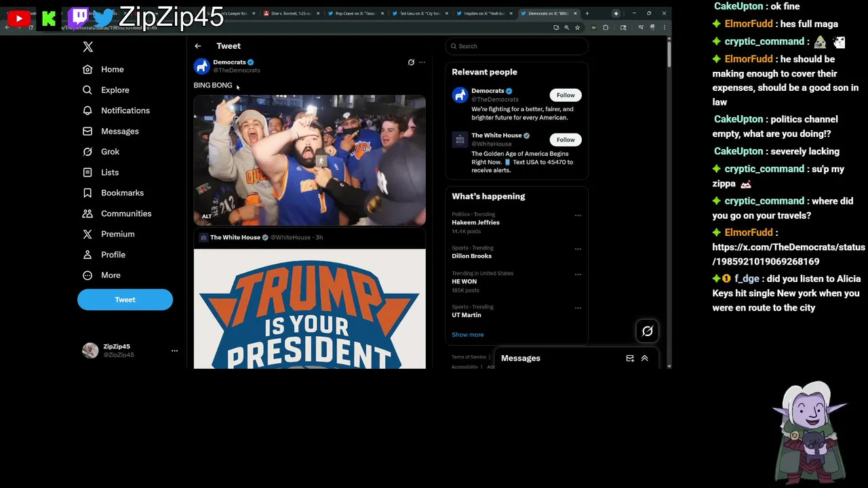
Task: Go back with the arrow beside Tweet
Action: [x=197, y=46]
